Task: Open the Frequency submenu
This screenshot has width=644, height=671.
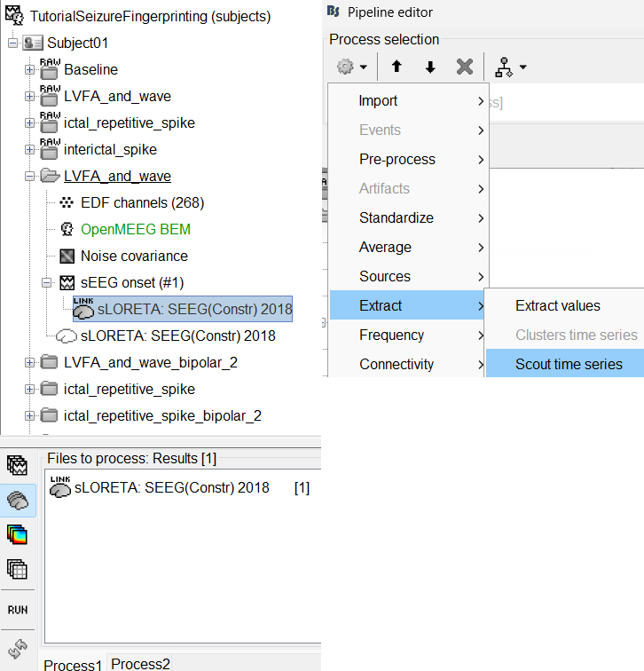Action: (391, 335)
